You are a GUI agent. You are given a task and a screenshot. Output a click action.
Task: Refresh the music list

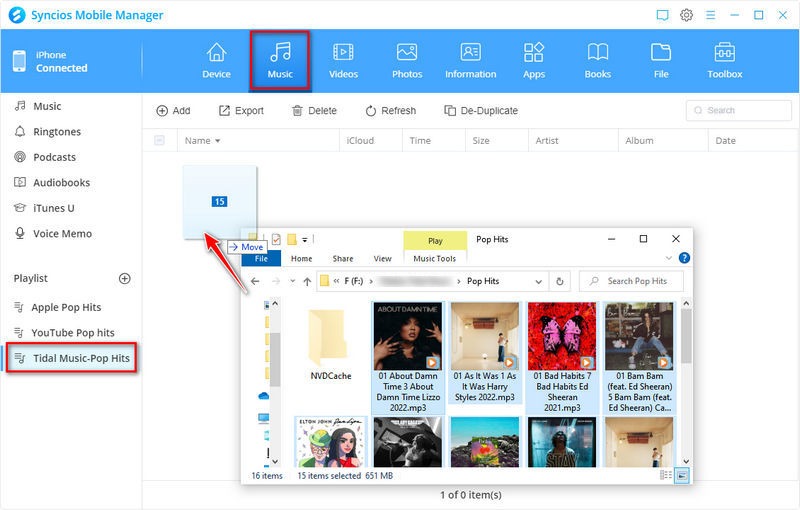(390, 111)
